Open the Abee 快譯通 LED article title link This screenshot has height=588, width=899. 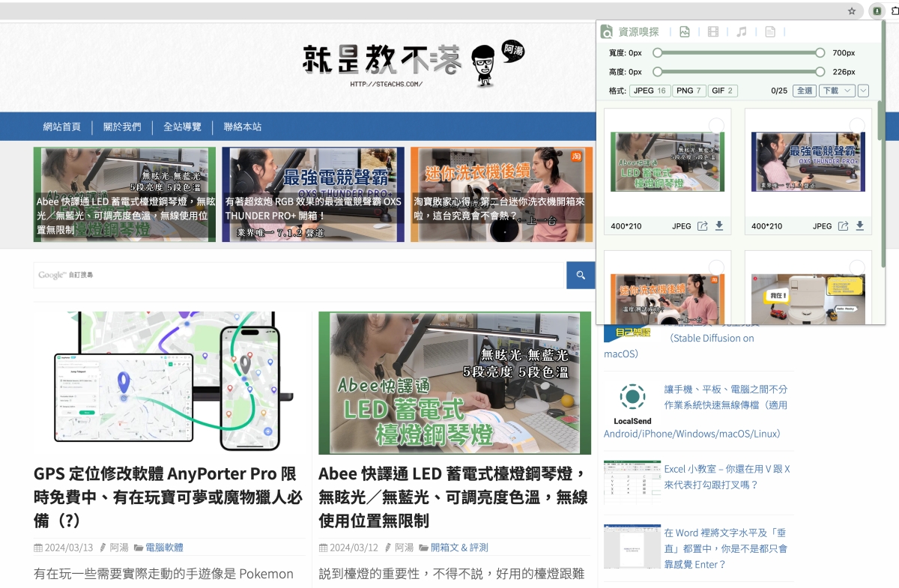point(454,497)
